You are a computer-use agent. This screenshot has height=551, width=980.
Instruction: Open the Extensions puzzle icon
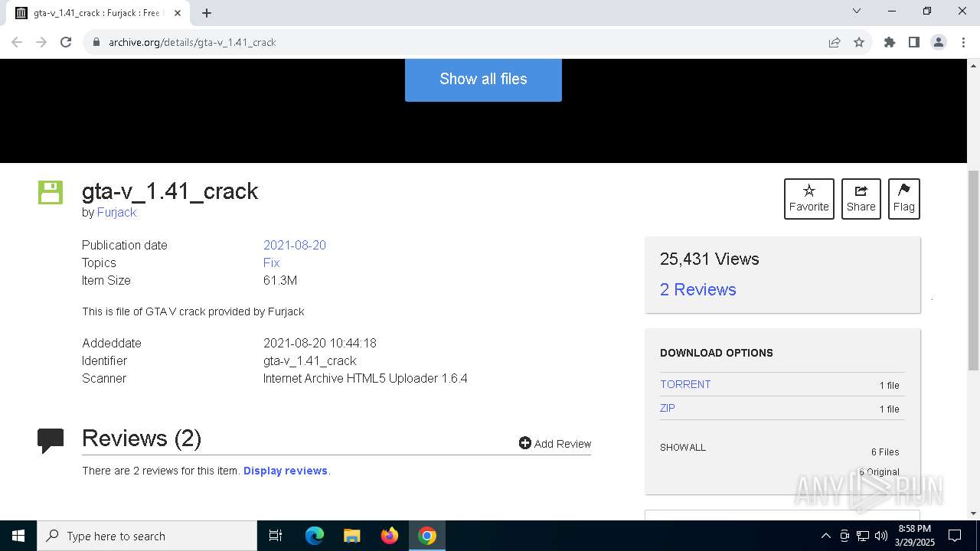[890, 42]
